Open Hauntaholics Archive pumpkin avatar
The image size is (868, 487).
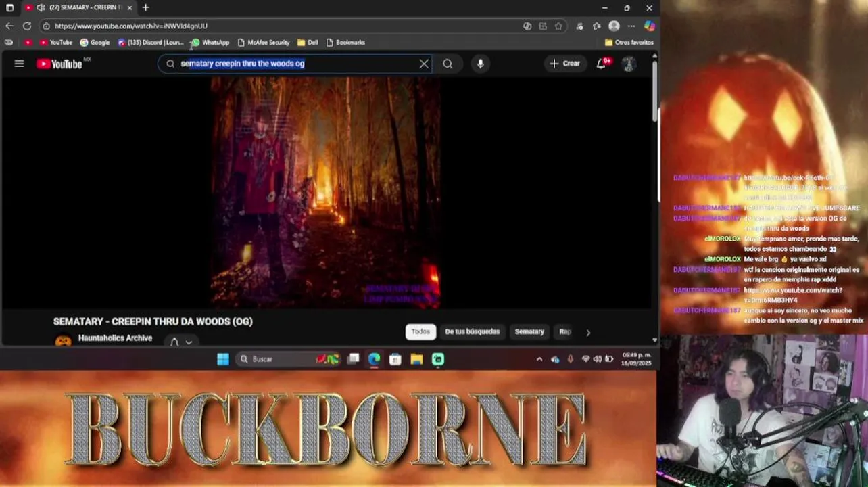point(63,340)
